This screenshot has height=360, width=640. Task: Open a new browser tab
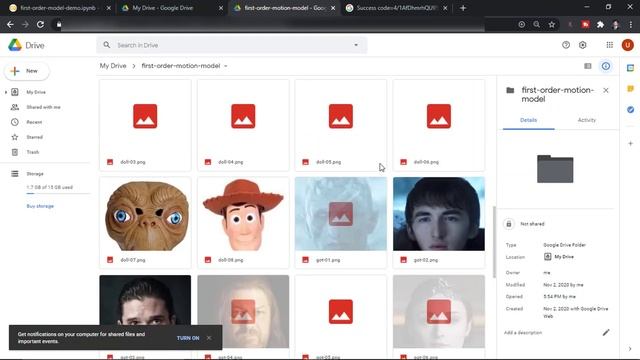pyautogui.click(x=463, y=8)
